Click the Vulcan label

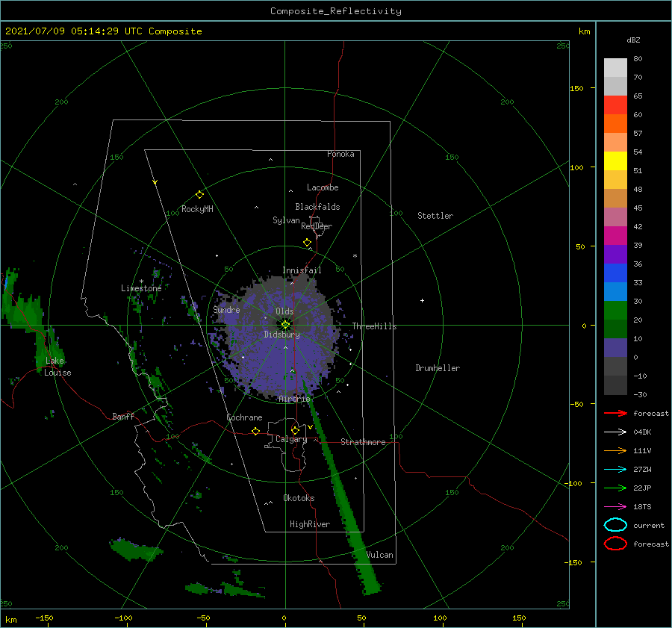379,555
